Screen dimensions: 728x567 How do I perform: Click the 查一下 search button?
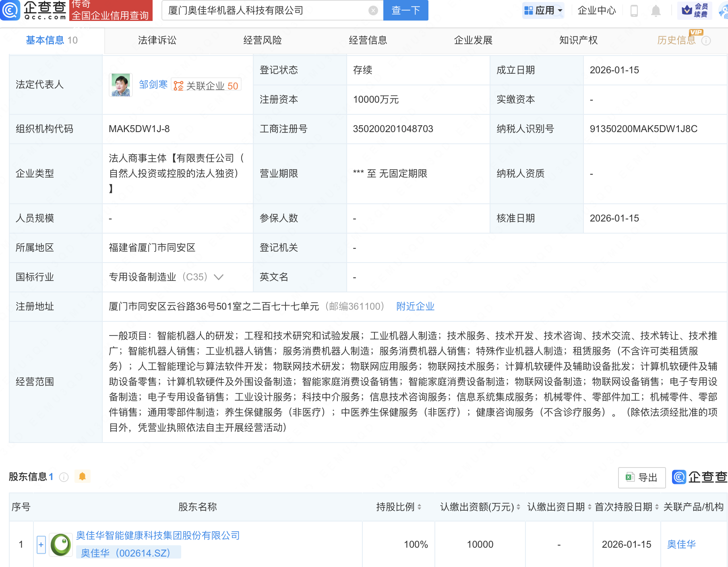click(405, 10)
